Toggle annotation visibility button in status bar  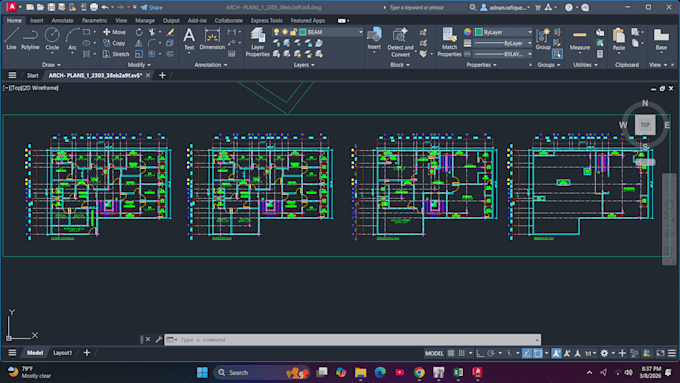(x=556, y=353)
